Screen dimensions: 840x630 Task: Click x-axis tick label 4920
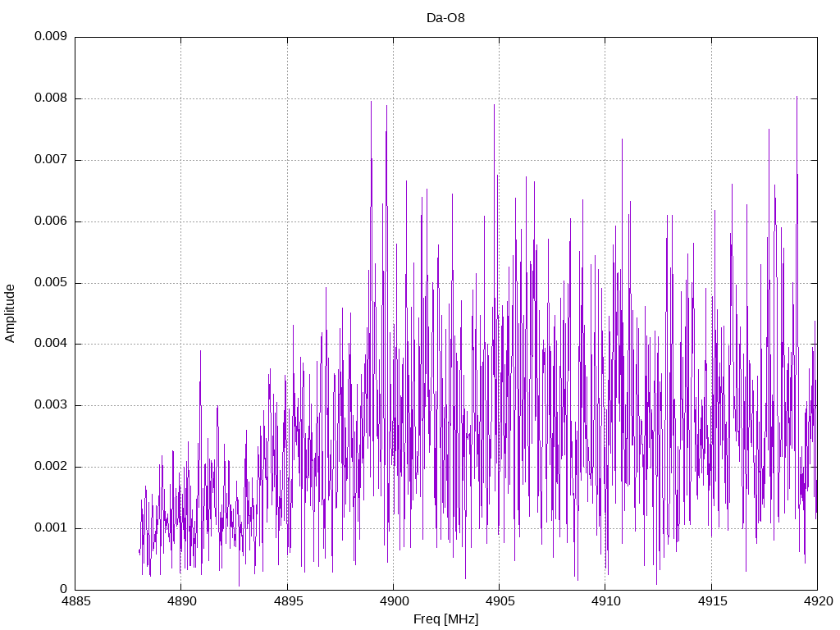click(818, 601)
